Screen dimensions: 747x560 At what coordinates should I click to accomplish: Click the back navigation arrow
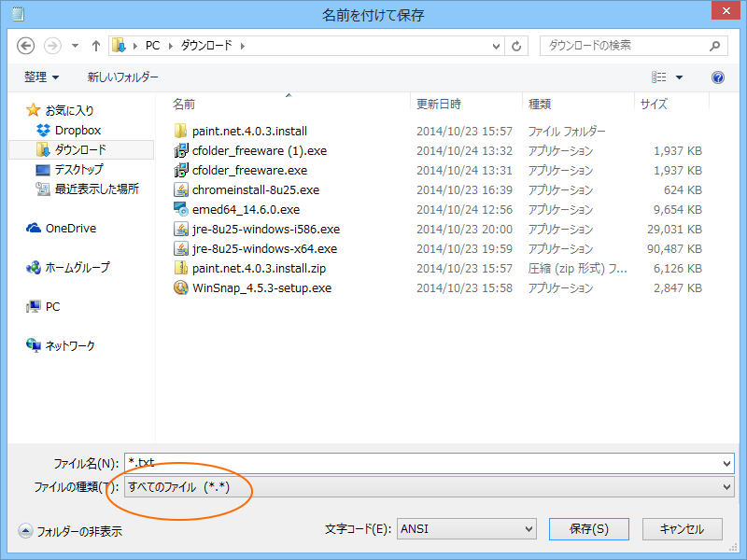click(x=25, y=45)
